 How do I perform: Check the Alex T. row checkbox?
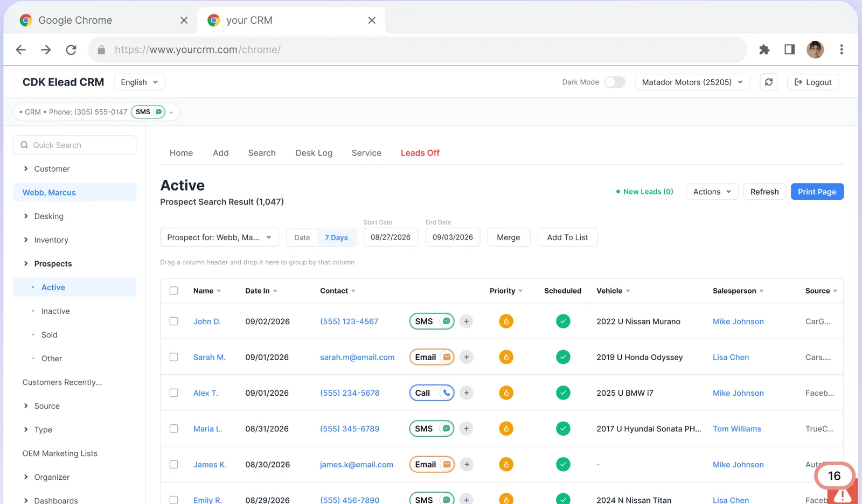[x=174, y=393]
